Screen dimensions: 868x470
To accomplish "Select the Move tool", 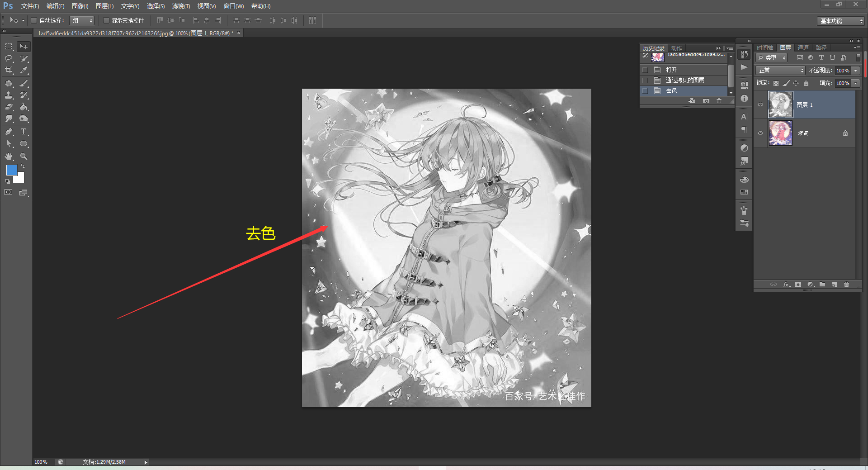I will [24, 46].
